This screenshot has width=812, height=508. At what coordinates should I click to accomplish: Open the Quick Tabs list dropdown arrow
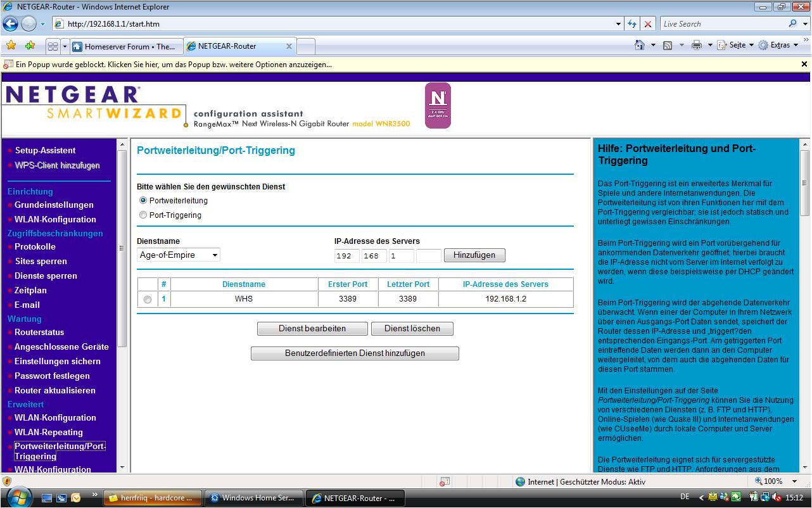coord(65,46)
